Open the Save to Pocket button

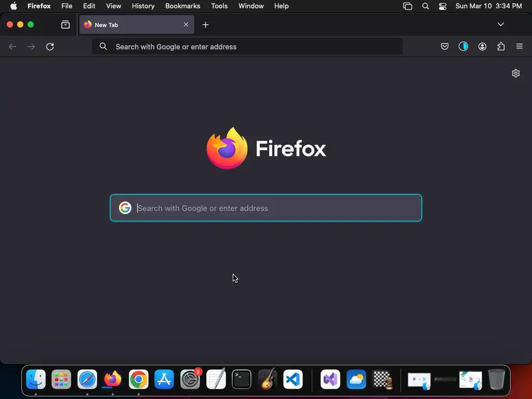(x=445, y=46)
